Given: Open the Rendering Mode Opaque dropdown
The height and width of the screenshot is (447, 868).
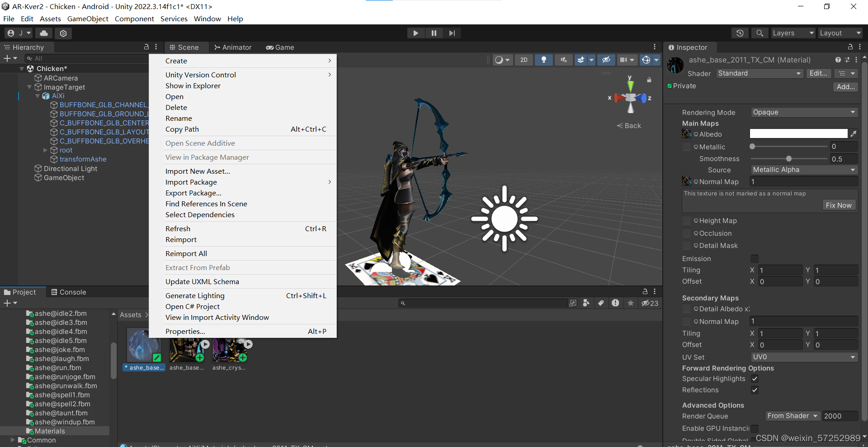Looking at the screenshot, I should point(804,112).
